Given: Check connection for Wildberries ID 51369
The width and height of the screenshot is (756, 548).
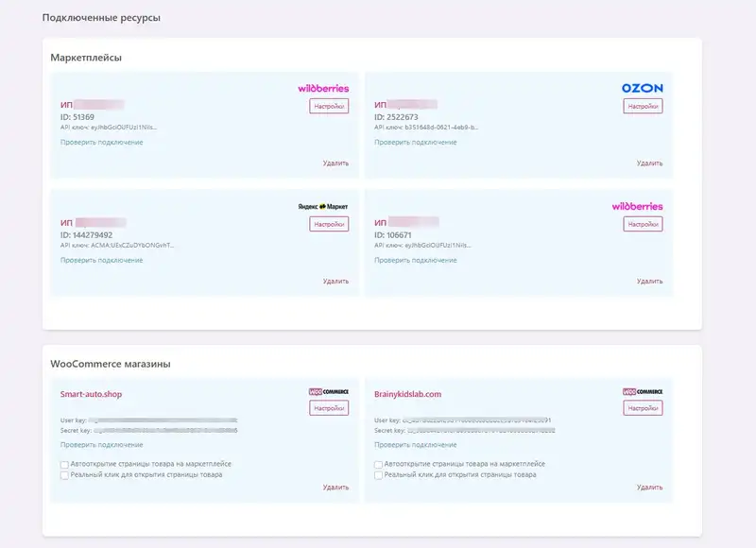Looking at the screenshot, I should coord(102,142).
